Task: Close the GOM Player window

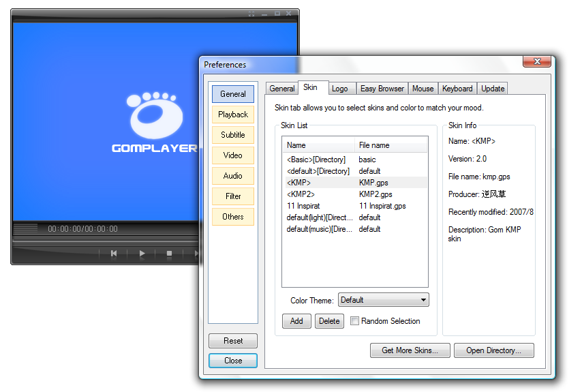Action: click(x=289, y=14)
